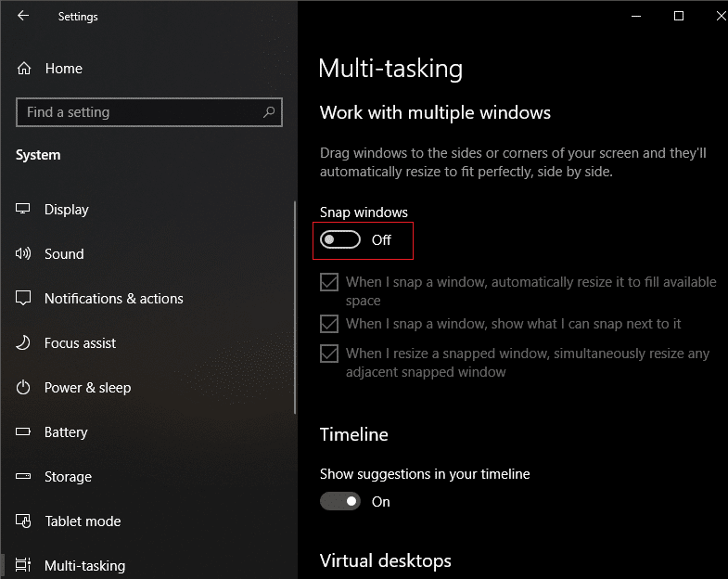Turn on the Snap windows toggle
Viewport: 728px width, 579px height.
[x=340, y=240]
